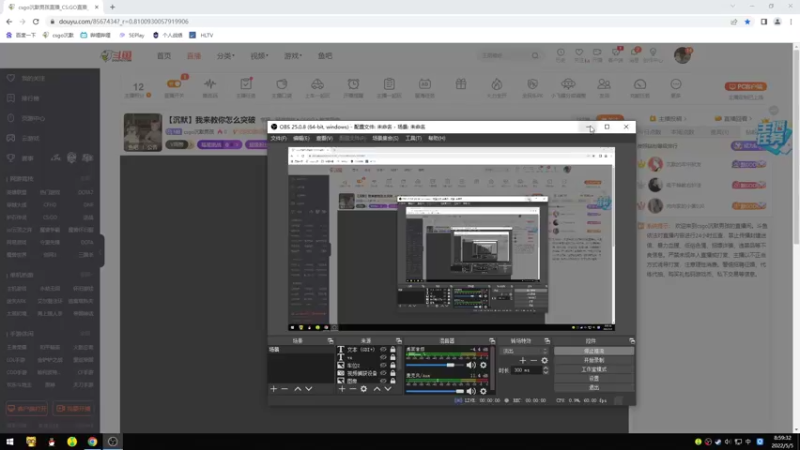The width and height of the screenshot is (800, 450).
Task: Open a new Chrome tab
Action: [x=112, y=7]
